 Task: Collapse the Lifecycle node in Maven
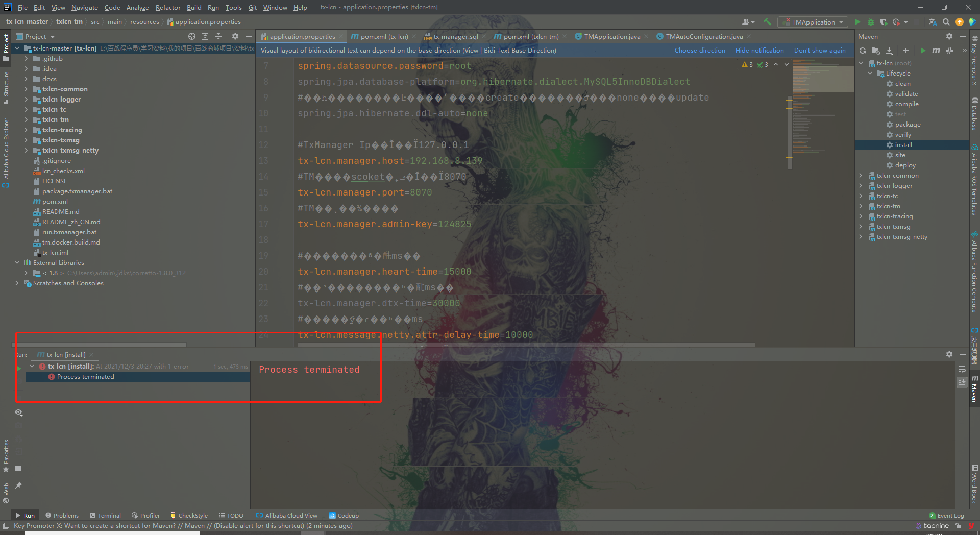[x=870, y=74]
